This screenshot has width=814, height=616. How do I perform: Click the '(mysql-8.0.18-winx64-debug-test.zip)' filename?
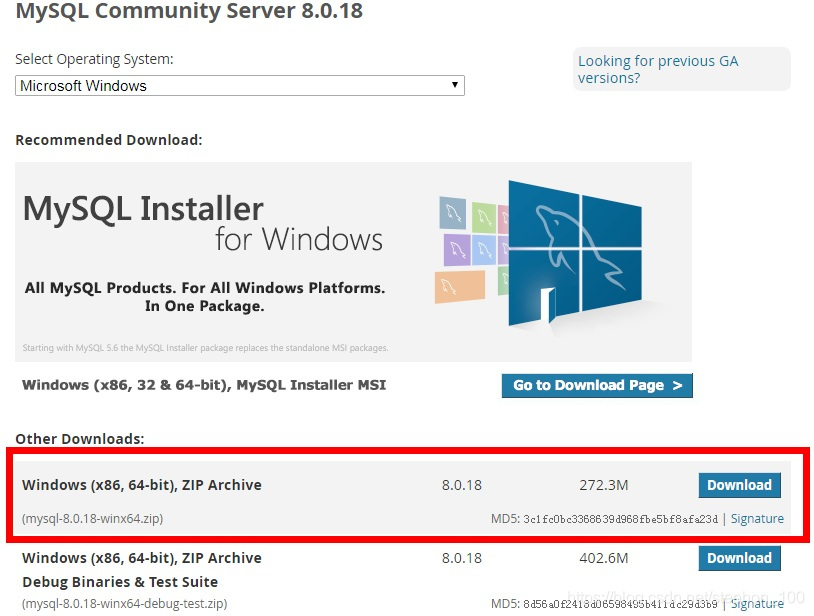click(x=125, y=604)
